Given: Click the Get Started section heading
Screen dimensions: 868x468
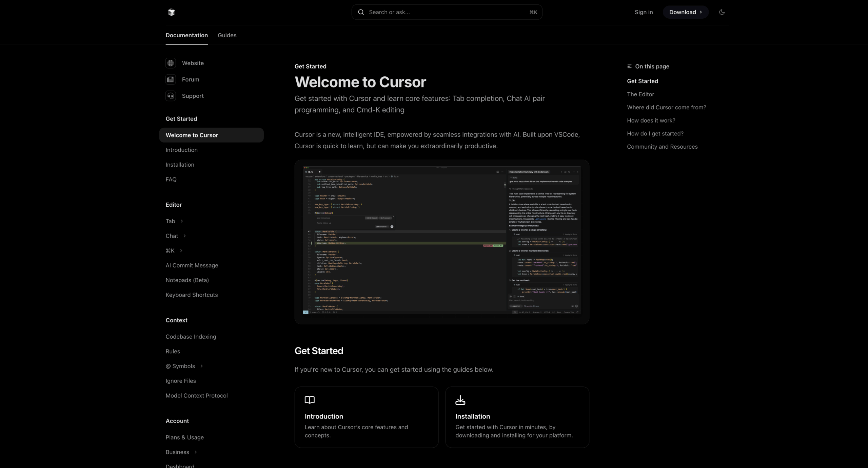Looking at the screenshot, I should (x=319, y=351).
